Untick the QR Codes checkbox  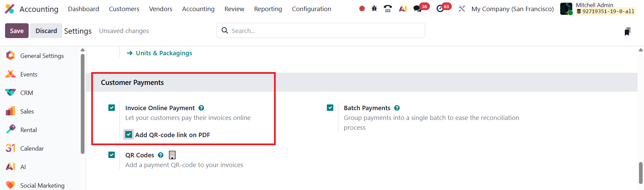[x=112, y=155]
